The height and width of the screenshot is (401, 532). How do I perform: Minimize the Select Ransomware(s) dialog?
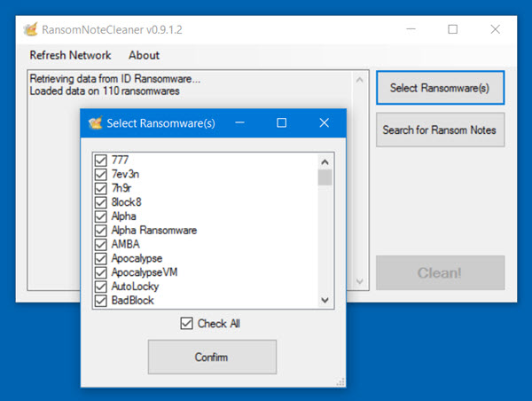[239, 123]
